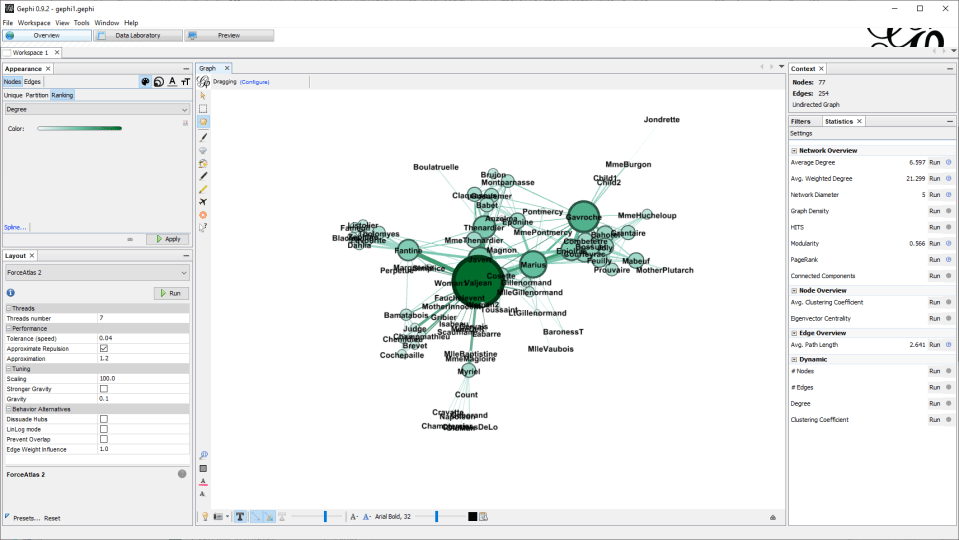This screenshot has width=959, height=540.
Task: Click the black label color swatch
Action: 472,516
